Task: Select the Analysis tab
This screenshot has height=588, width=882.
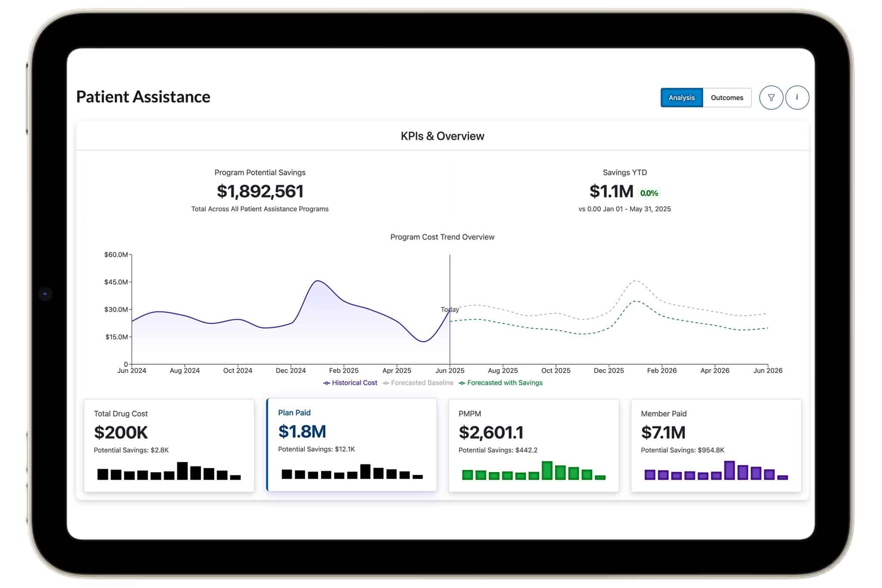Action: 681,98
